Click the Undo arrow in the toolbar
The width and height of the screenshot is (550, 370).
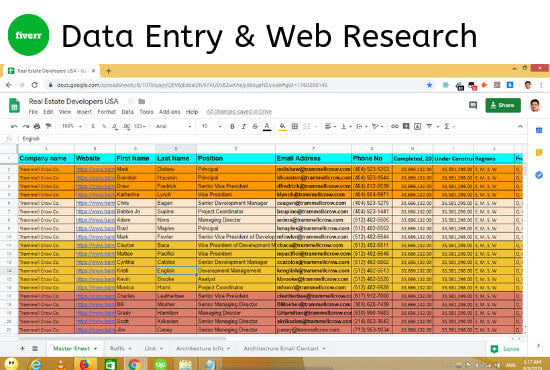(14, 126)
